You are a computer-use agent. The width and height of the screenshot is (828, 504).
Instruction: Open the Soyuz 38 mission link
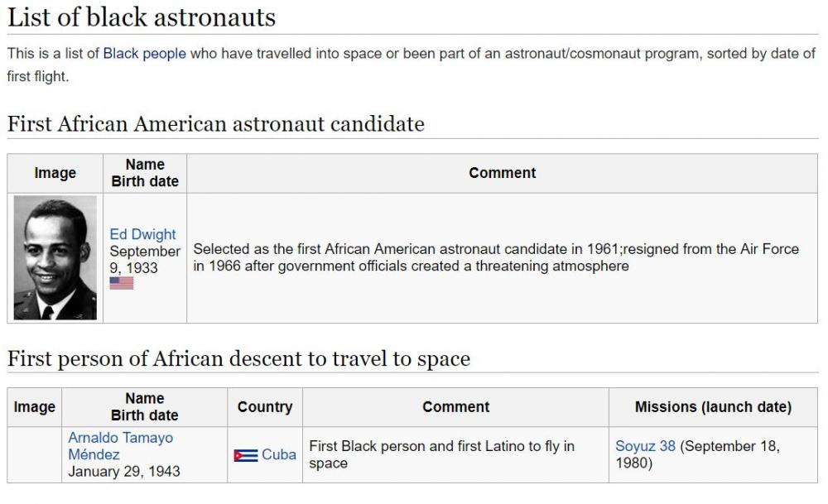[645, 446]
